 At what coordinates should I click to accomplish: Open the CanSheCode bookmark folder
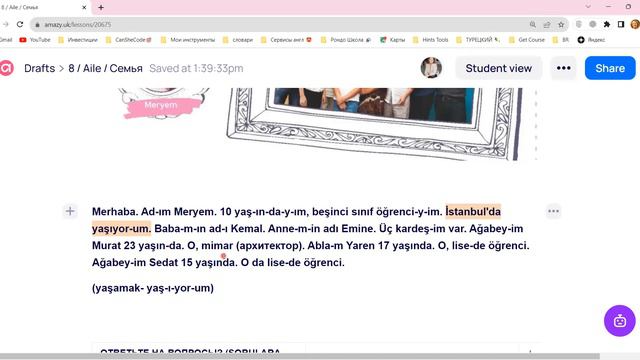click(x=129, y=40)
